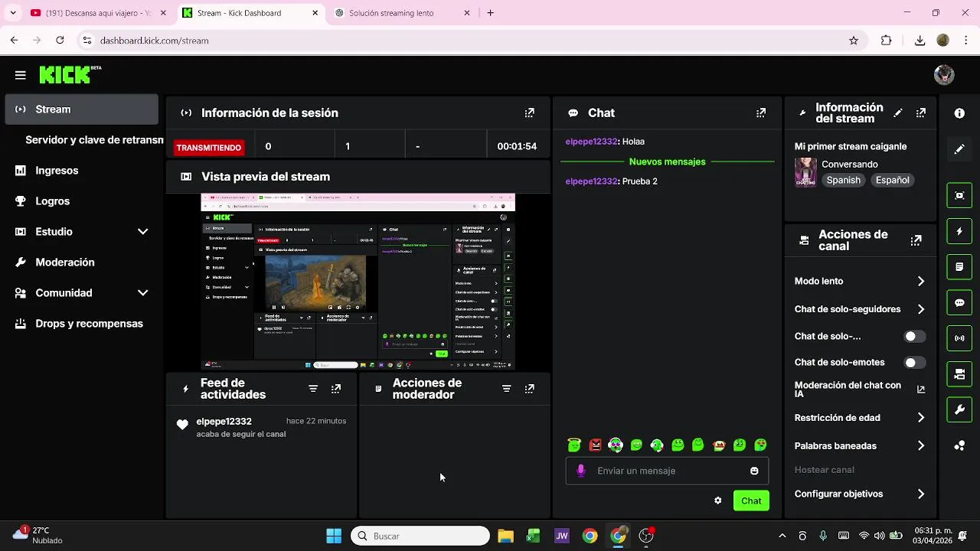Edit stream info with the pencil icon in the panel header
Viewport: 980px width, 551px height.
pos(898,112)
